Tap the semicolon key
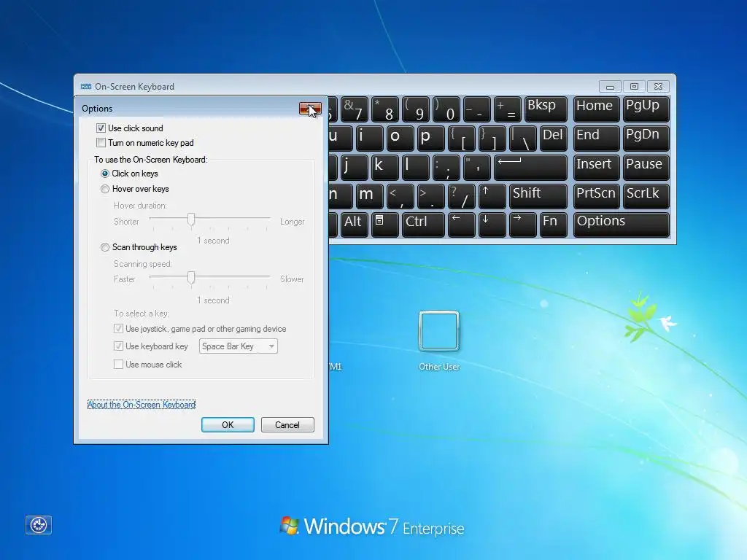The image size is (747, 560). click(446, 167)
